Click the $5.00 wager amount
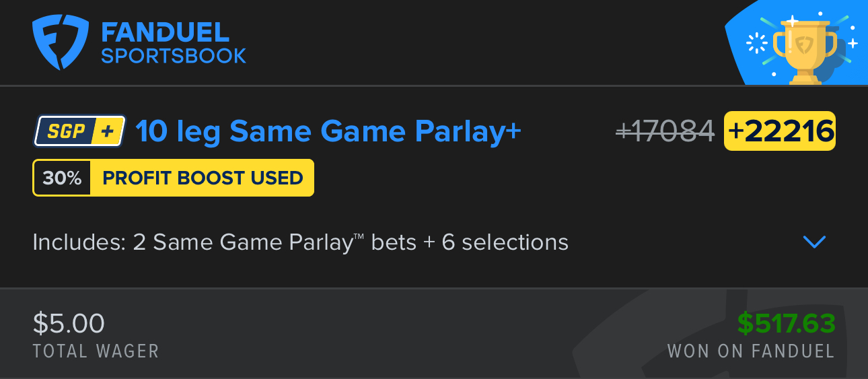The width and height of the screenshot is (868, 379). tap(69, 324)
